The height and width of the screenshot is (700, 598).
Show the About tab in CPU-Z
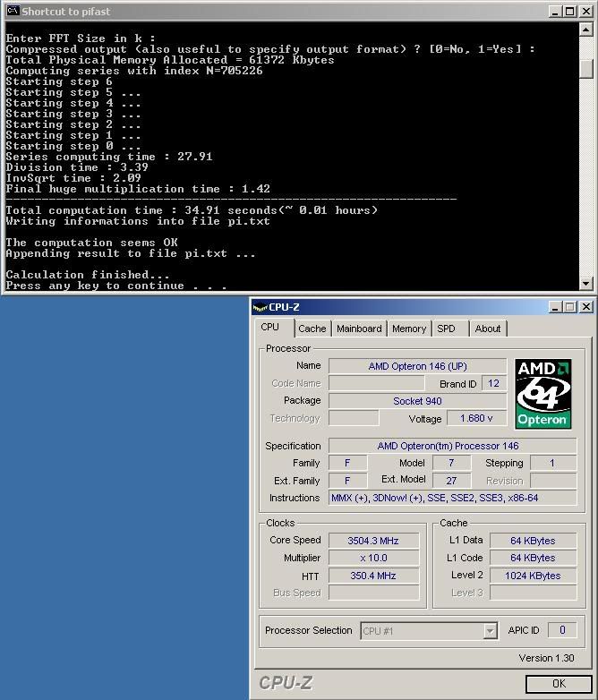click(x=488, y=329)
